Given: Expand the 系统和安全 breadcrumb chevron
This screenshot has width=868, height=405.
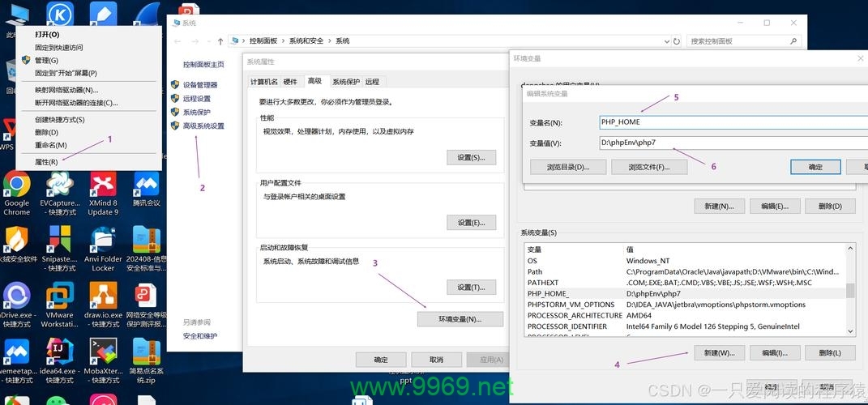Looking at the screenshot, I should [x=331, y=41].
